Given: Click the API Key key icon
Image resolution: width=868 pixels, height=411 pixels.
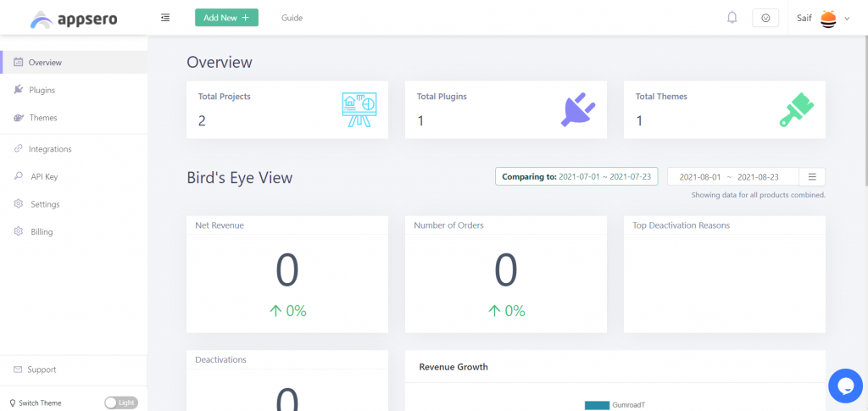Looking at the screenshot, I should [x=19, y=176].
